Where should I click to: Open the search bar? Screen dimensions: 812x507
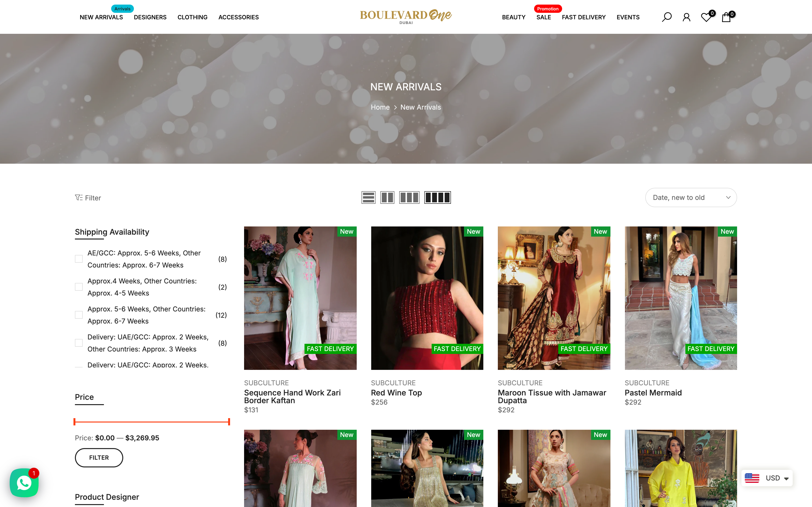(x=667, y=17)
